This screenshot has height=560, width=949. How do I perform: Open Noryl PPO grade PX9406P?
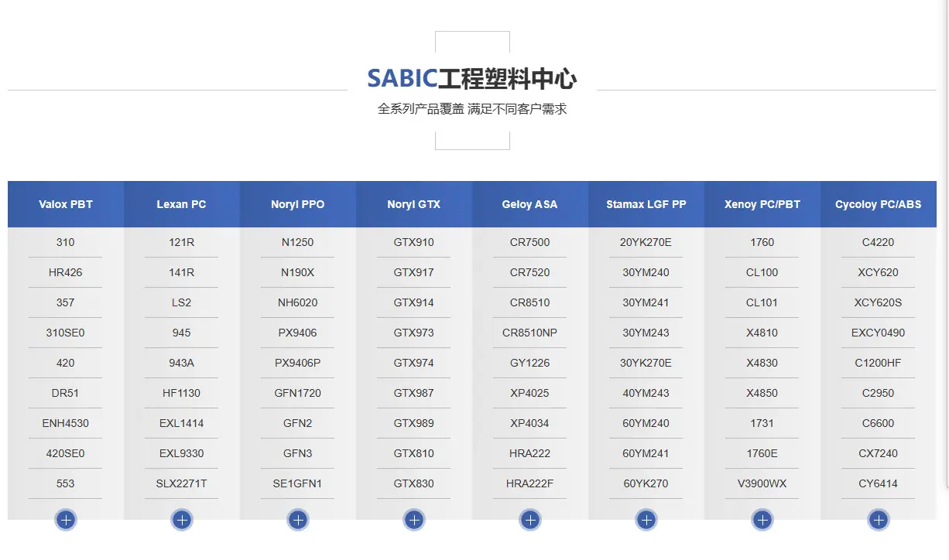coord(298,363)
